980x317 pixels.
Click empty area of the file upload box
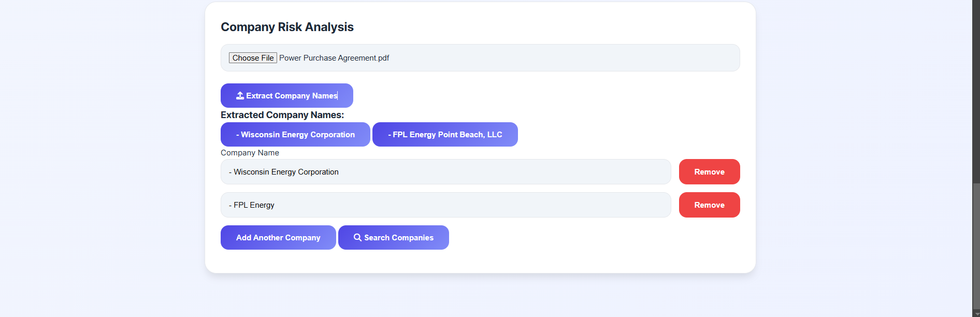565,58
